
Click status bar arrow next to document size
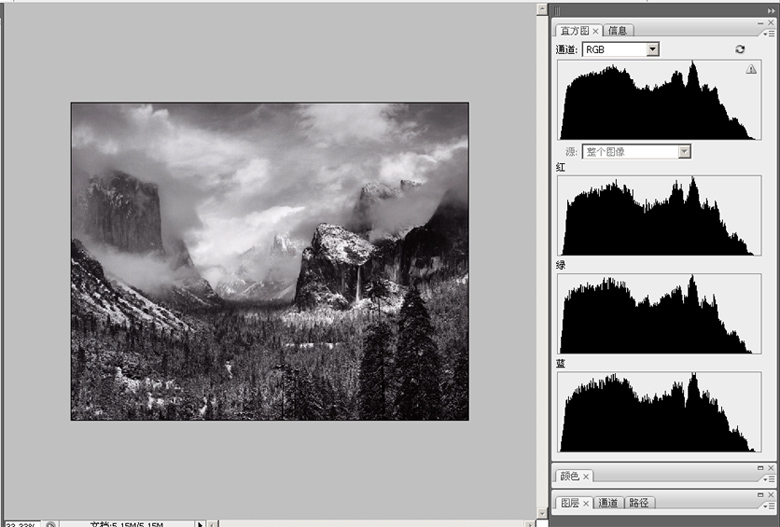pyautogui.click(x=200, y=523)
